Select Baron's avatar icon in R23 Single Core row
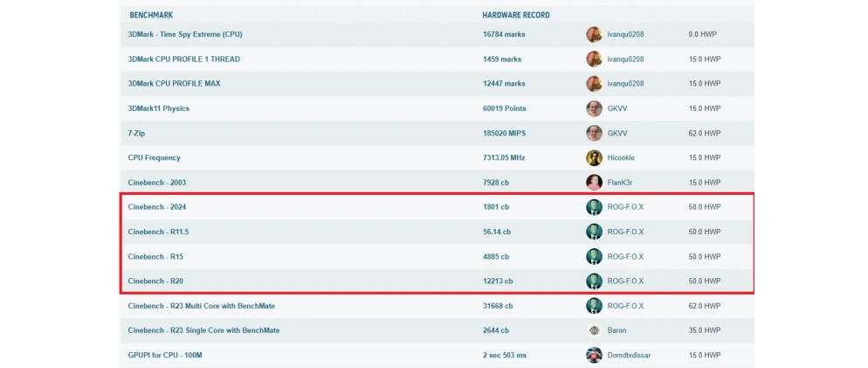 pos(594,330)
